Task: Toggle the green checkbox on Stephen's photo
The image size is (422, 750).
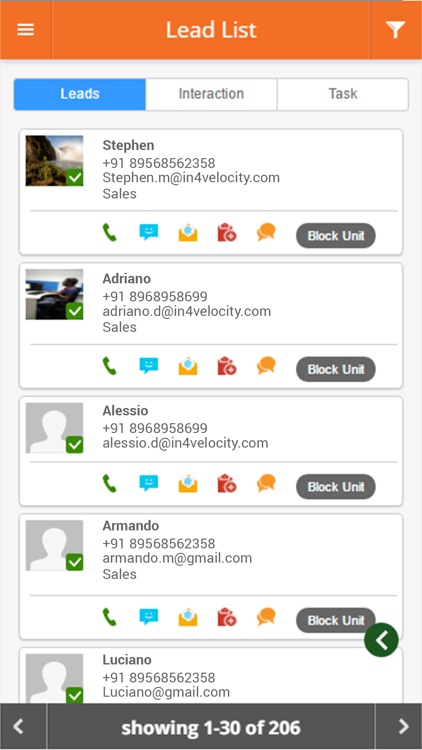Action: tap(75, 178)
